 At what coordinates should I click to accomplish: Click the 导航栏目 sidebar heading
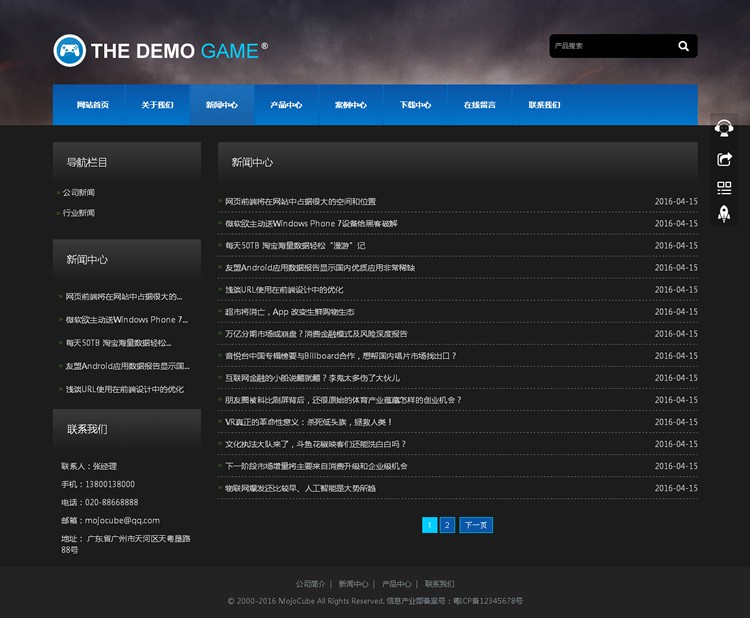87,163
